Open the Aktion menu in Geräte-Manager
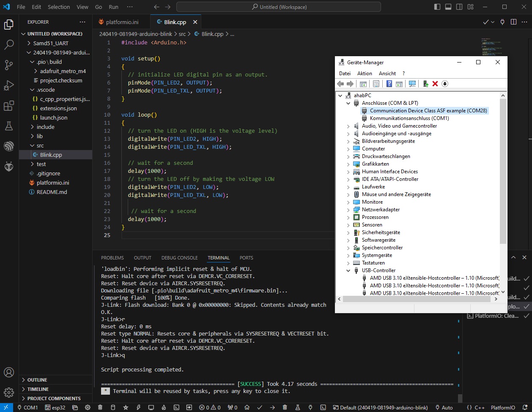Image resolution: width=532 pixels, height=412 pixels. pyautogui.click(x=365, y=73)
